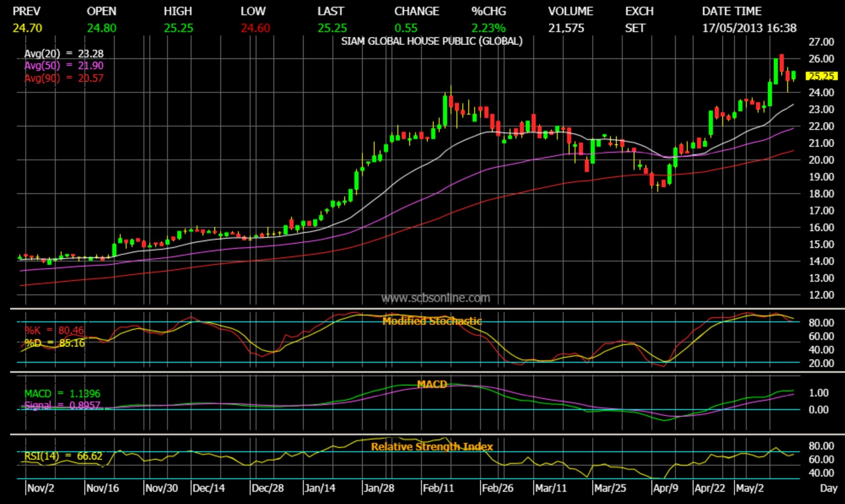845x504 pixels.
Task: Click the 26.00 price axis label
Action: (821, 59)
